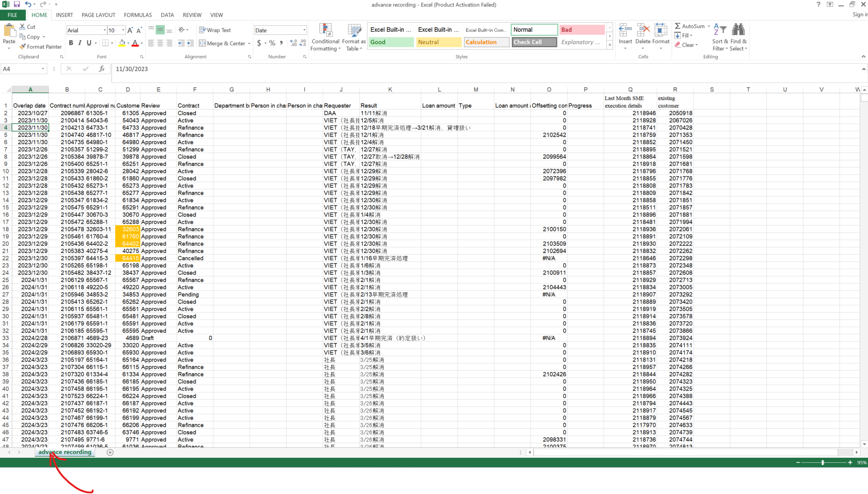Click the Undo arrow icon
Viewport: 868px width, 494px height.
[28, 5]
